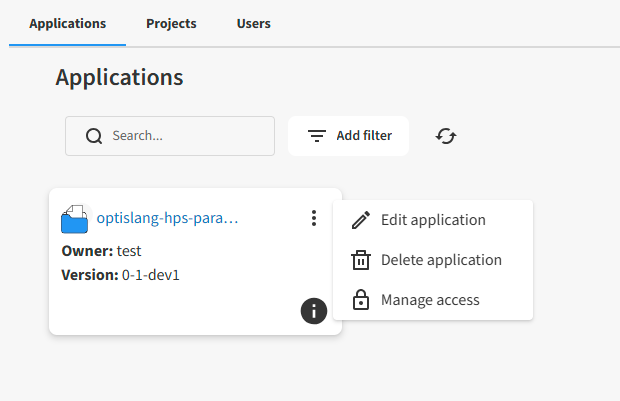Choose Edit application from menu
This screenshot has width=620, height=401.
(x=433, y=220)
